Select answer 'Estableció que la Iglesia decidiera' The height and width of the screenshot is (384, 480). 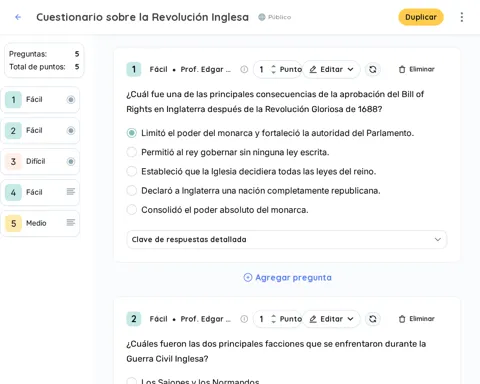132,171
